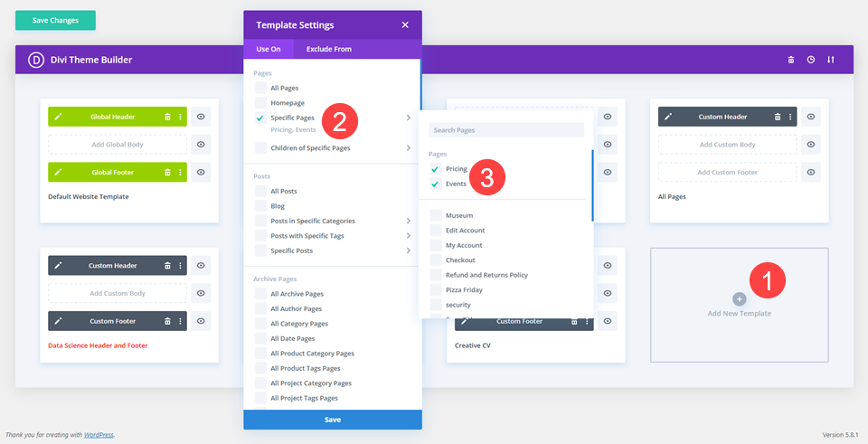Delete Global Footer with trash icon

(167, 172)
